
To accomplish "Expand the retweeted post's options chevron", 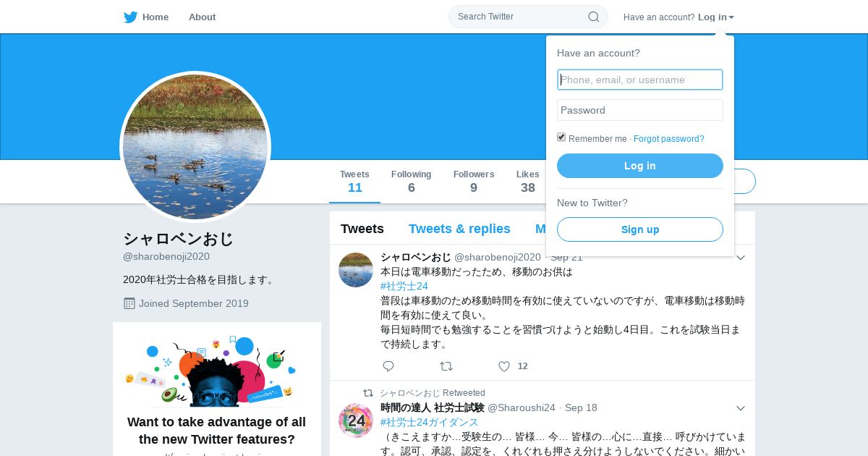I will tap(741, 408).
